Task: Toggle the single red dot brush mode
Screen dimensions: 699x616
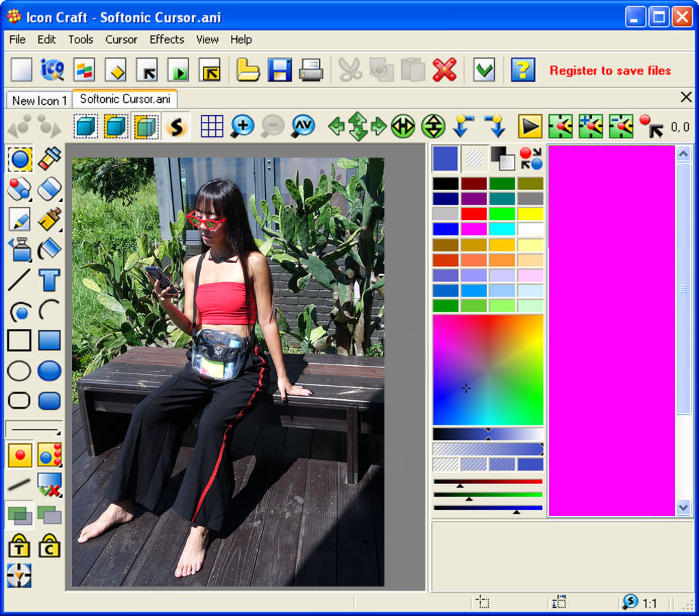Action: coord(20,455)
